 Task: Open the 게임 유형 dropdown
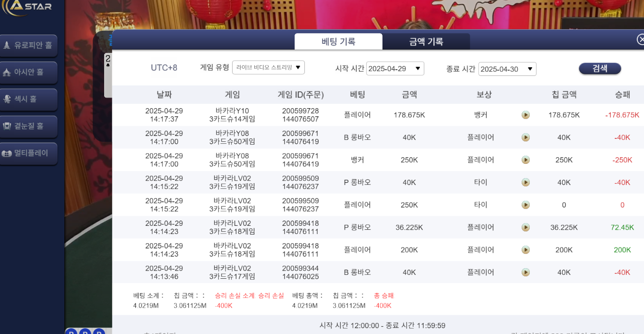(x=268, y=68)
